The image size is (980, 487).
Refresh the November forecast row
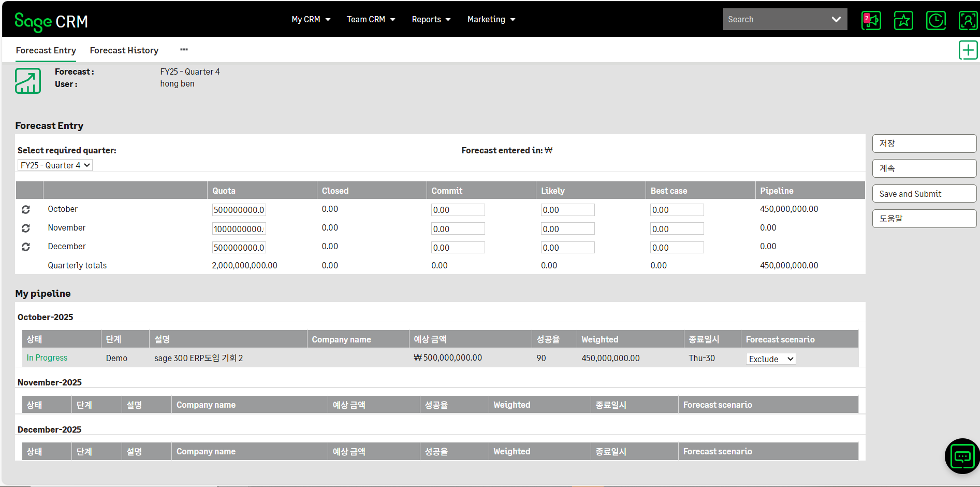click(26, 228)
